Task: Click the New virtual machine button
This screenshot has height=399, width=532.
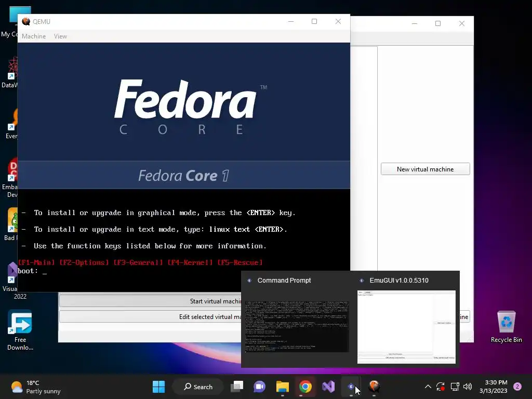Action: point(425,169)
